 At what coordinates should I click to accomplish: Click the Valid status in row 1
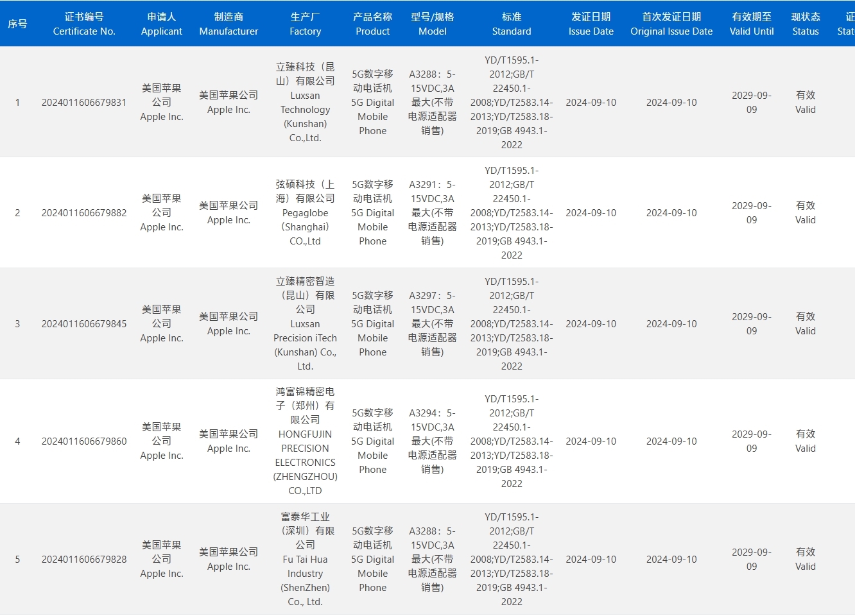point(806,103)
